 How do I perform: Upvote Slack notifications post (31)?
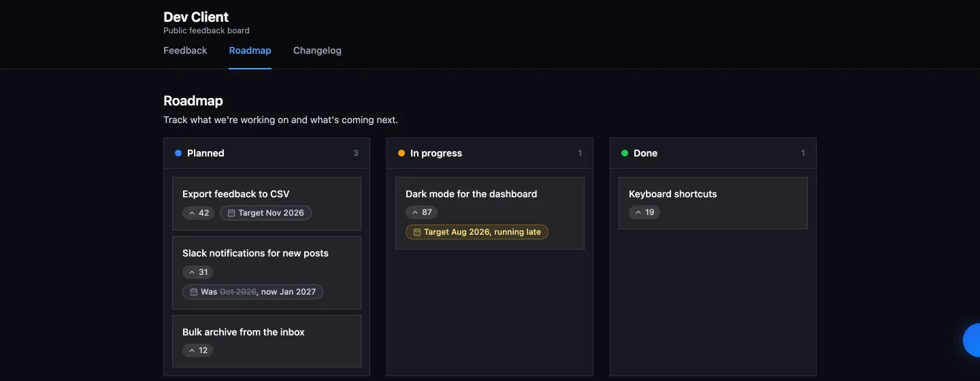197,272
